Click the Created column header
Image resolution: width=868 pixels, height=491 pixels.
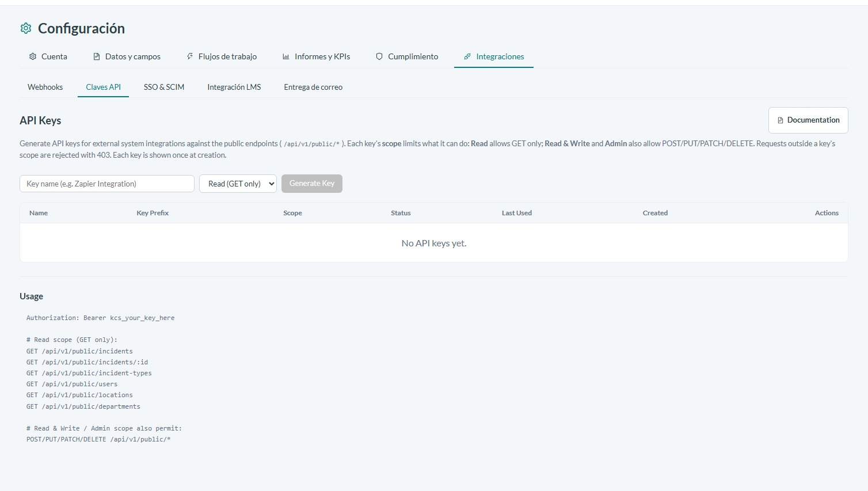coord(655,213)
